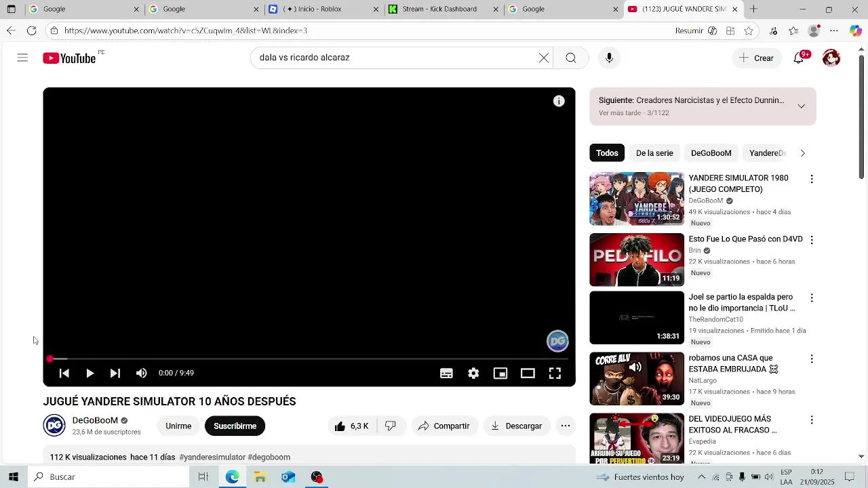Open the DeGoBooM channel name link
Viewport: 868px width, 488px height.
95,420
